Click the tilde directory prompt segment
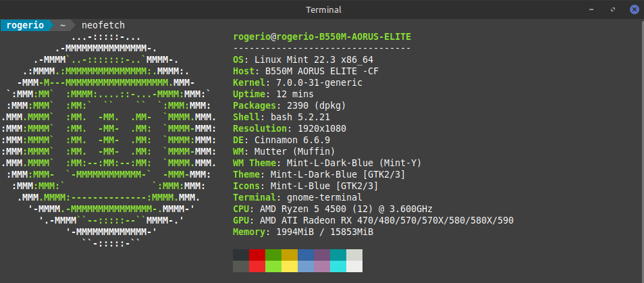644x283 pixels. coord(62,25)
